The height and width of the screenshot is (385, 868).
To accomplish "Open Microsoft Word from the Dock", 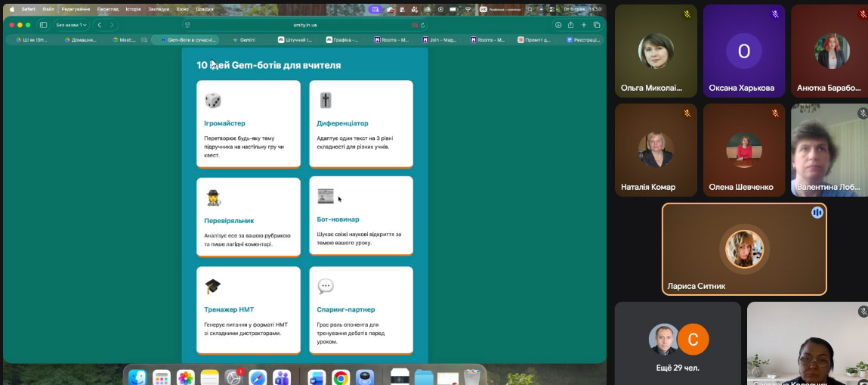I will click(x=317, y=377).
